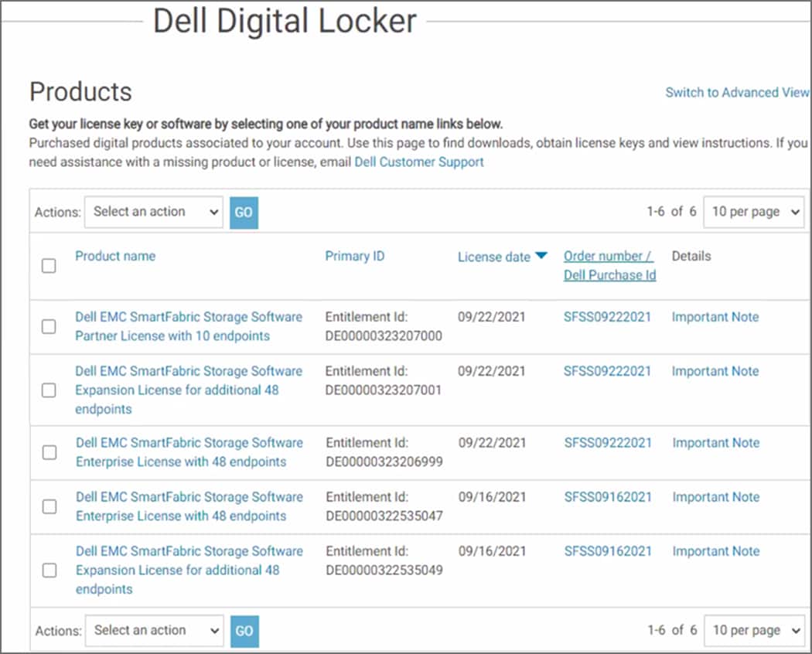Click the Order number / Dell Purchase Id header
The image size is (812, 654).
point(609,266)
